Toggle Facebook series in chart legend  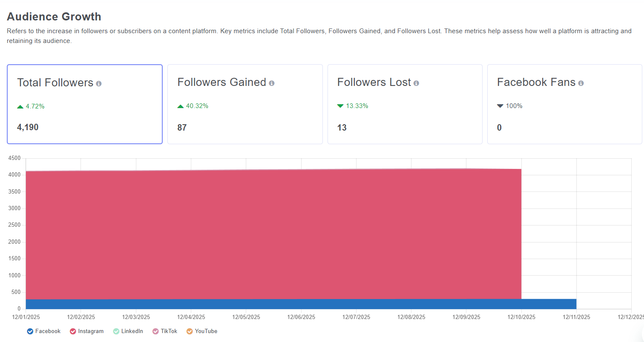(x=30, y=331)
